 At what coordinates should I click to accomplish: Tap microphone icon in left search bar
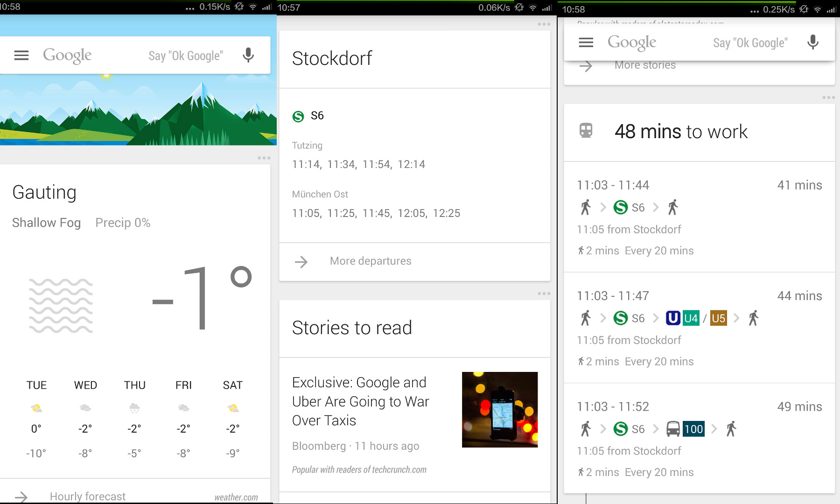point(248,56)
